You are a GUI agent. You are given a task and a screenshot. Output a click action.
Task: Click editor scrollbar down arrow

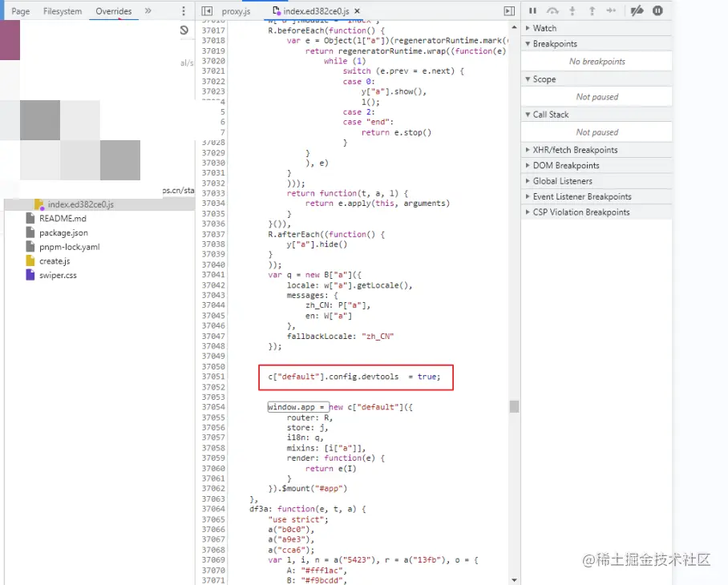click(x=514, y=580)
